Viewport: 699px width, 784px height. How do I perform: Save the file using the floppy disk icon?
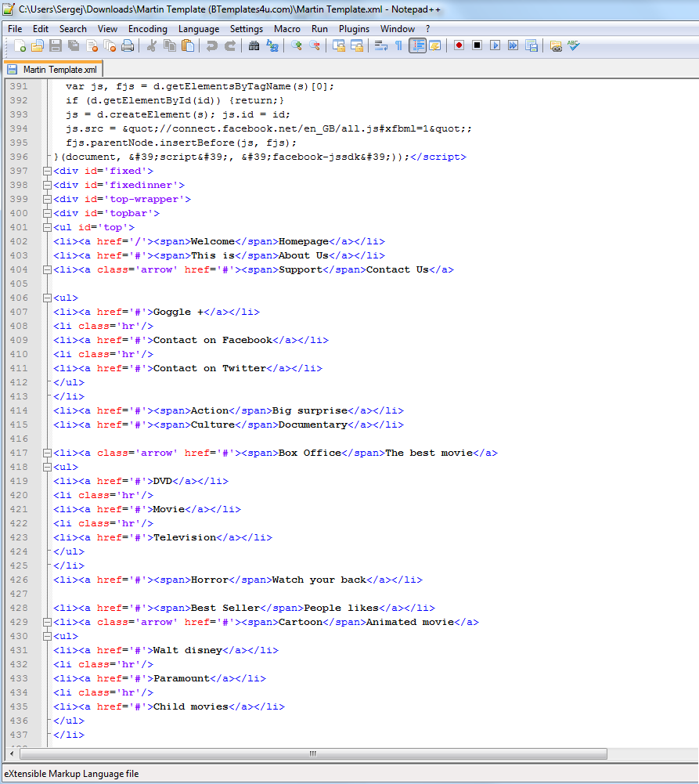(x=56, y=46)
